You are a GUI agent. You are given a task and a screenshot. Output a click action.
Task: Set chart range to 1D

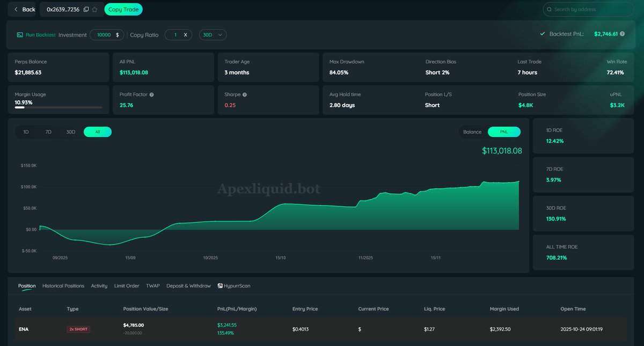coord(26,132)
